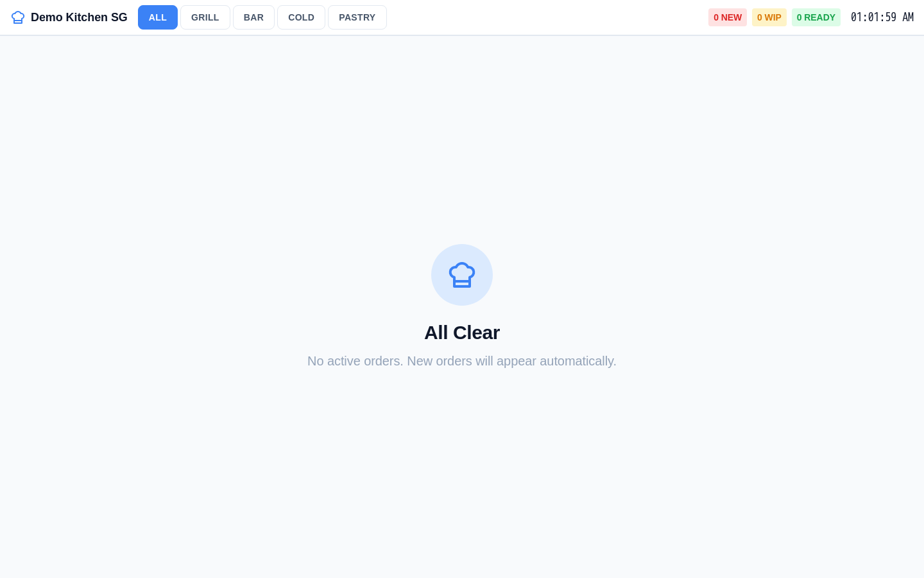Screen dimensions: 924x578
Task: Click the word NEW in red badge
Action: (732, 17)
